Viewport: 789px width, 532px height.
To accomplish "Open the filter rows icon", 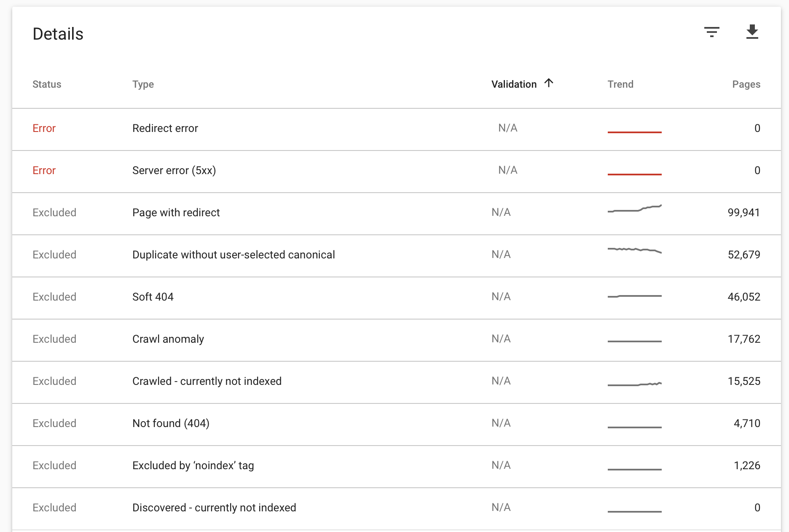I will click(x=711, y=32).
